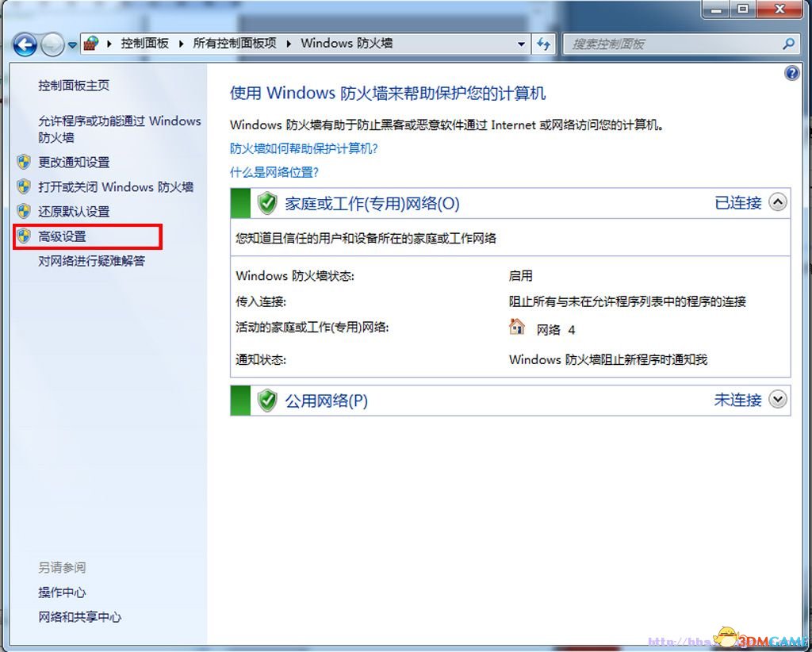Collapse the 家庭或工作网络 section chevron

coord(777,202)
